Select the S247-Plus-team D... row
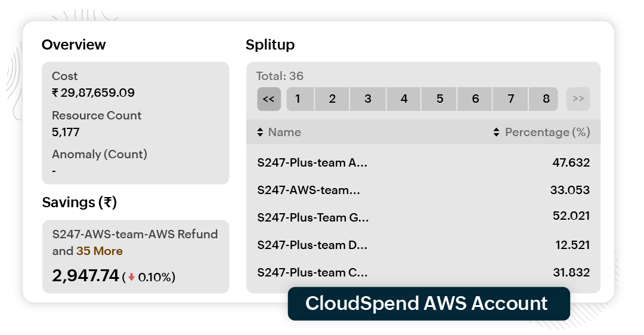Screen dimensions: 644x335 coord(312,245)
